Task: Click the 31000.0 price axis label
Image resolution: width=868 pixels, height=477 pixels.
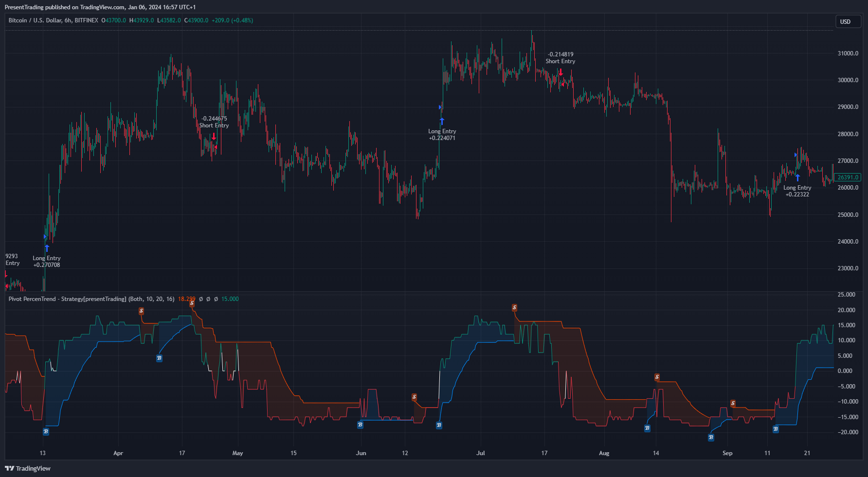Action: pos(848,53)
